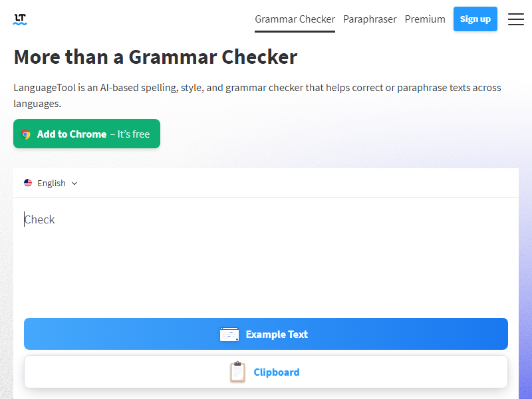Image resolution: width=532 pixels, height=399 pixels.
Task: Expand the language chevron arrow
Action: point(74,184)
